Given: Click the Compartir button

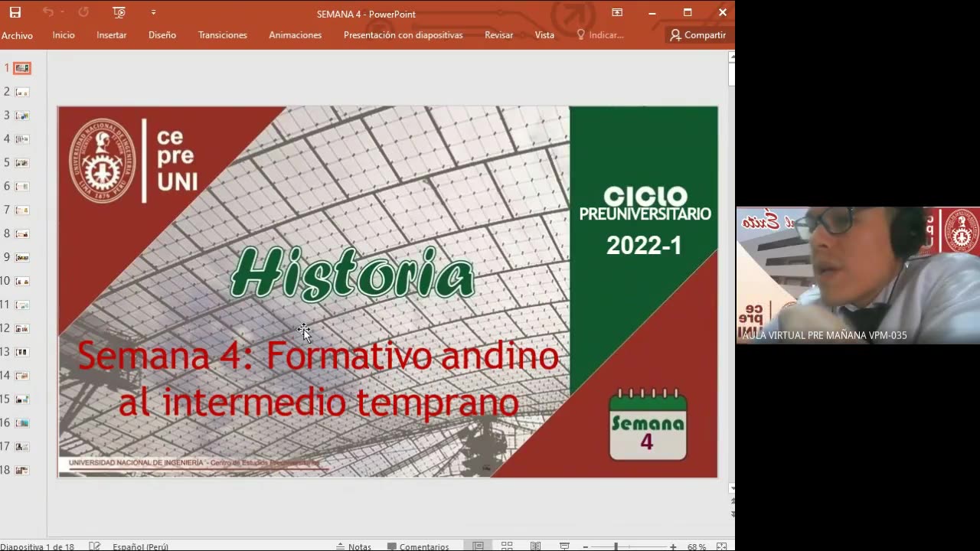Looking at the screenshot, I should click(x=697, y=35).
